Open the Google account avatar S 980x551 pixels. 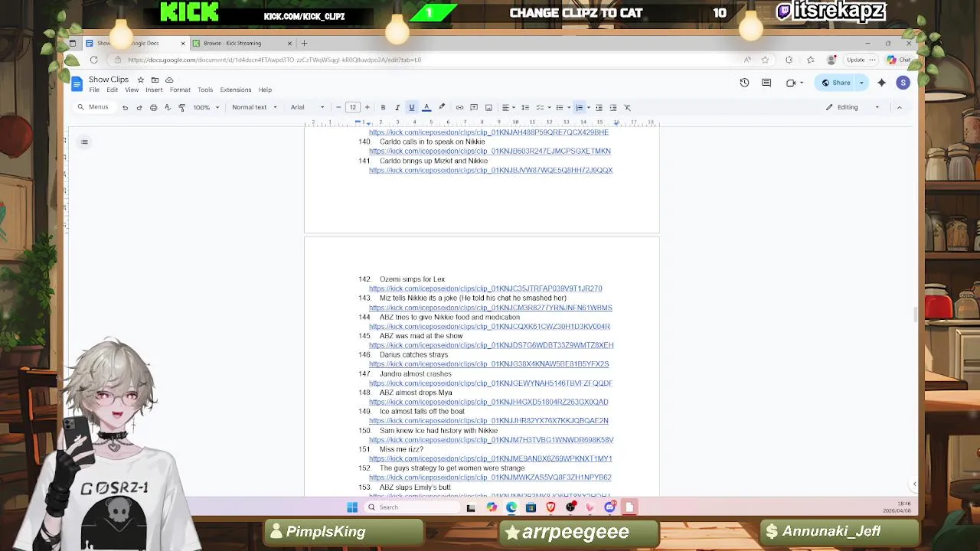point(903,83)
